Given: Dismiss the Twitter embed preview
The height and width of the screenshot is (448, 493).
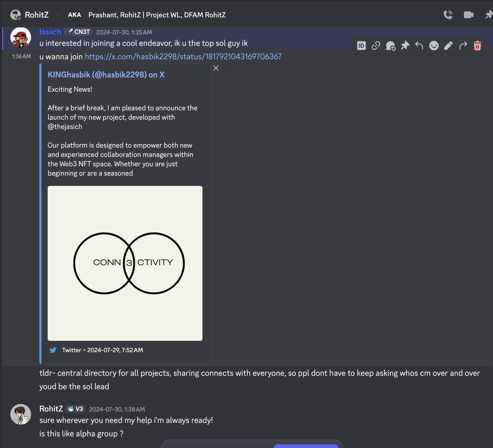Looking at the screenshot, I should [216, 68].
